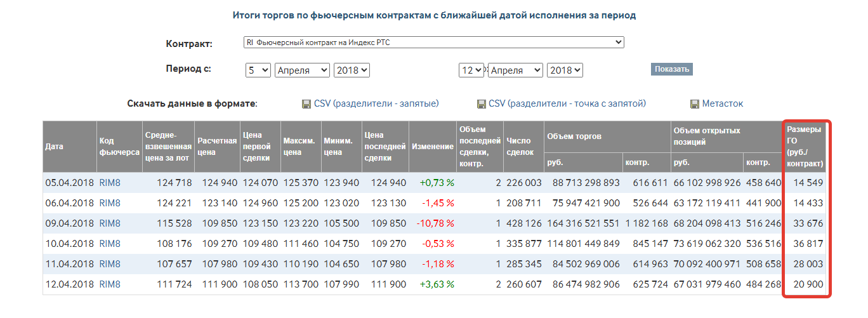Click the floppy disk icon beside CSV (запятые)
The height and width of the screenshot is (318, 868).
pos(306,103)
